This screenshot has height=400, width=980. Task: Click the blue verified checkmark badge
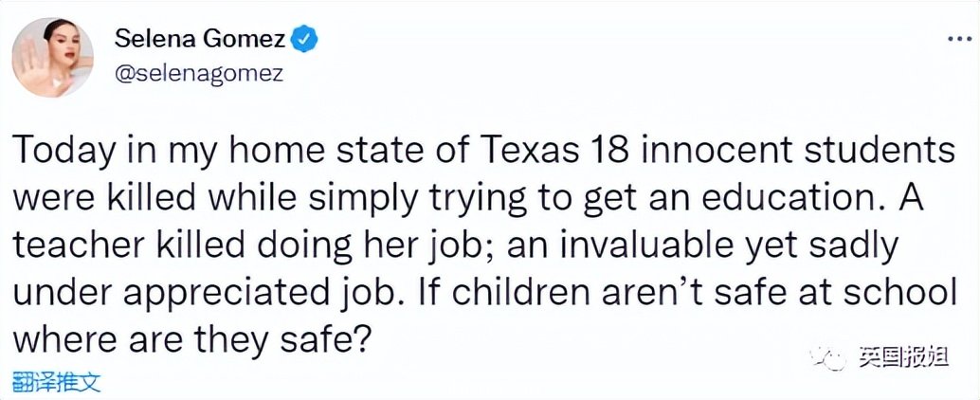[306, 41]
